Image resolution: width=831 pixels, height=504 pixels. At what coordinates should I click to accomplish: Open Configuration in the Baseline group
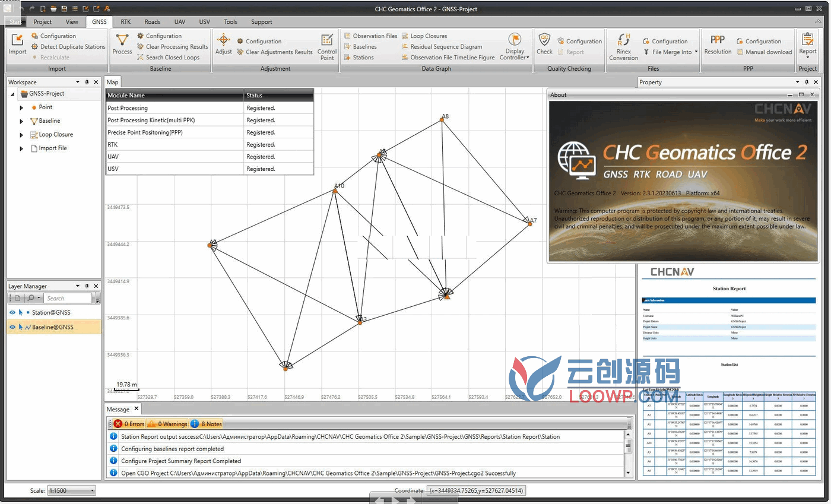point(159,36)
